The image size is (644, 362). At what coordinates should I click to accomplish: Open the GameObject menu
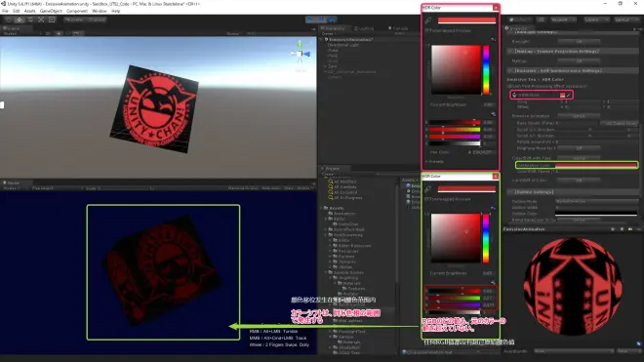click(x=51, y=11)
